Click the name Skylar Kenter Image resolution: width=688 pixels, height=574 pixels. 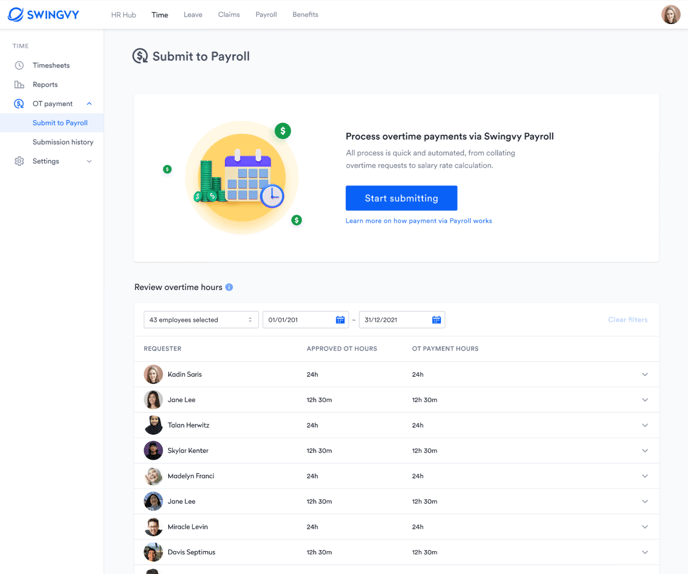tap(188, 451)
